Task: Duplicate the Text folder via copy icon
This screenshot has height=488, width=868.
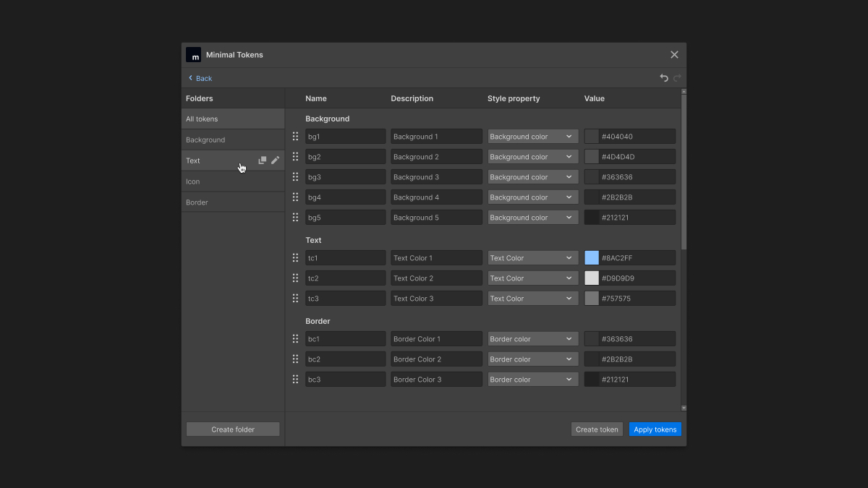Action: click(263, 160)
